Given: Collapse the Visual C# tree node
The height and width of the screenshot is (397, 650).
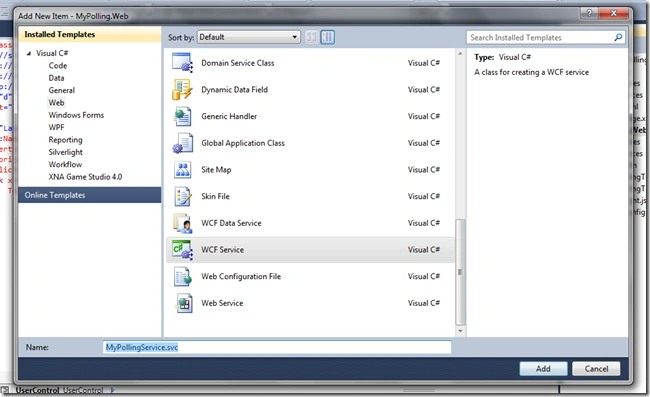Looking at the screenshot, I should [x=29, y=53].
